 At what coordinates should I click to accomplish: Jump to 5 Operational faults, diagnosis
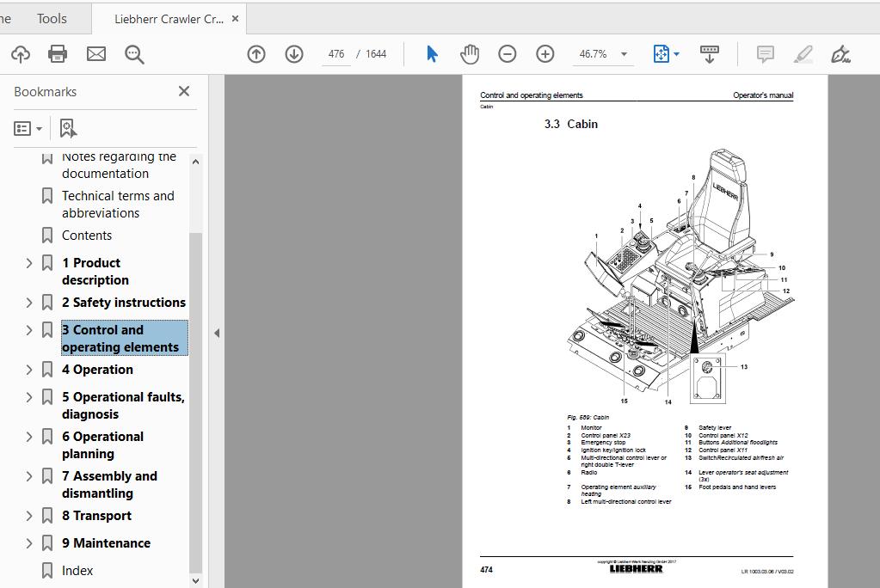(x=124, y=406)
